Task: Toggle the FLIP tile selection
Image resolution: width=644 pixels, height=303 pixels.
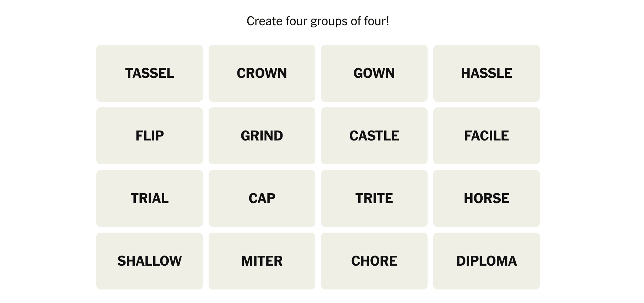Action: pyautogui.click(x=149, y=136)
